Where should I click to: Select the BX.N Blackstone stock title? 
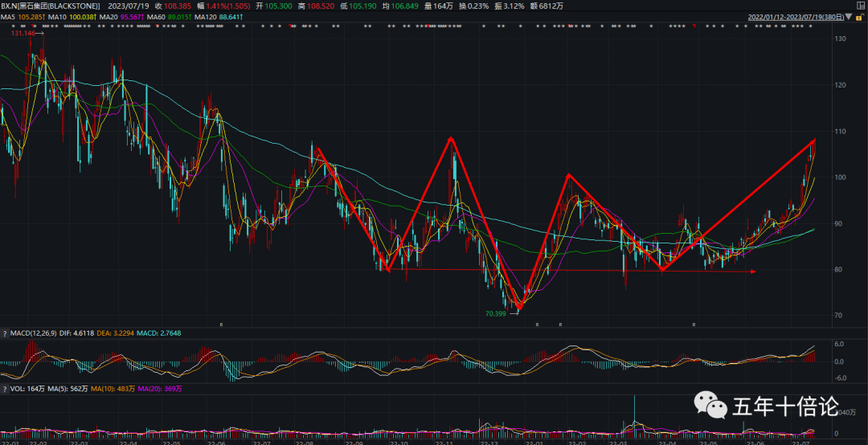click(50, 5)
